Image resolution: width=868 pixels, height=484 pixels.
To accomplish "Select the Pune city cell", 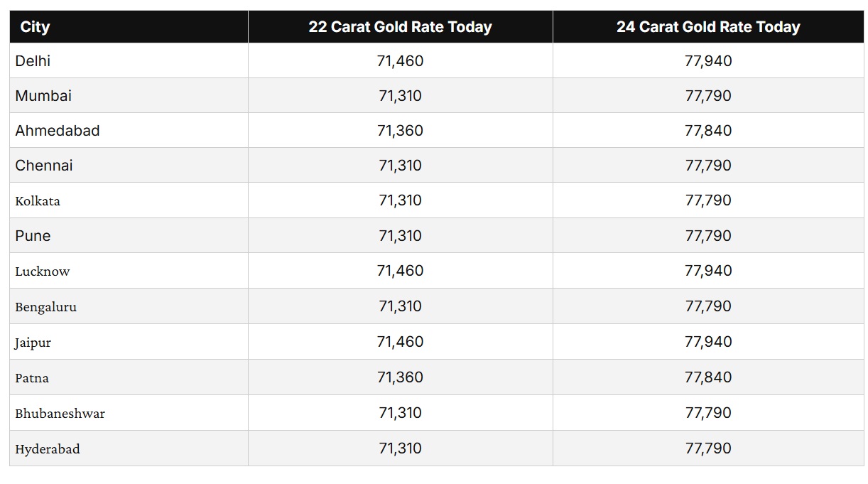I will click(33, 236).
